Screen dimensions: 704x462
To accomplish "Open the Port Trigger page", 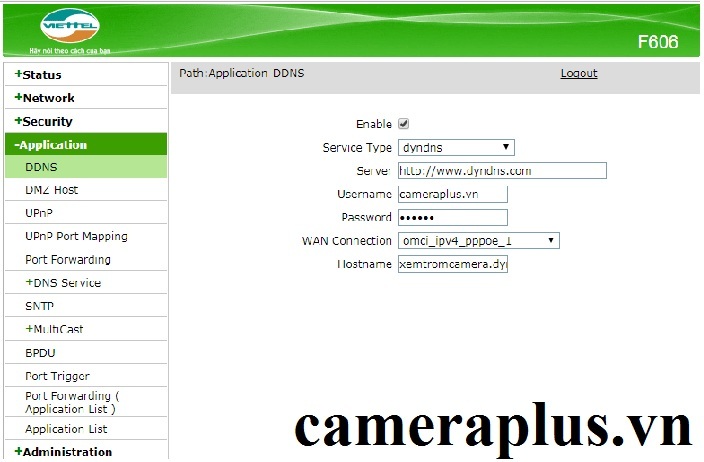I will [x=57, y=376].
